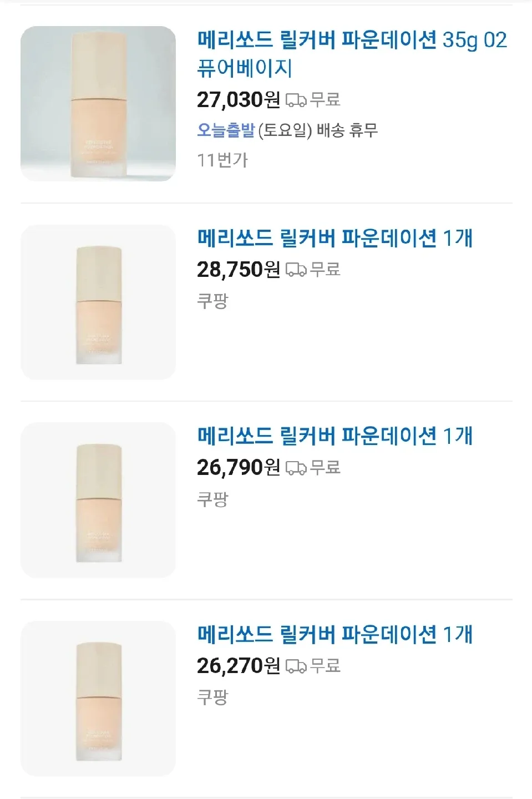Select the 쿠팡 seller under the 26,270원 price
This screenshot has height=799, width=532.
point(212,697)
